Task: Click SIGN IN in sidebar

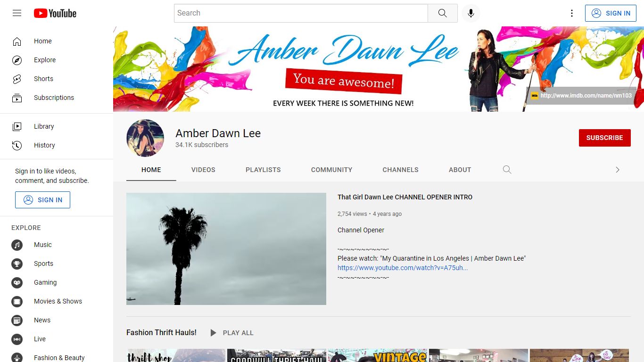Action: (42, 200)
